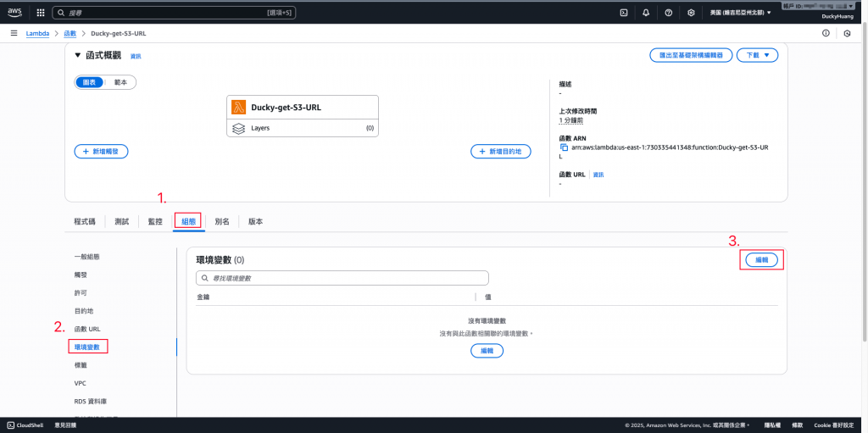
Task: Click the Ducky-get-S3-URL function box
Action: [303, 107]
